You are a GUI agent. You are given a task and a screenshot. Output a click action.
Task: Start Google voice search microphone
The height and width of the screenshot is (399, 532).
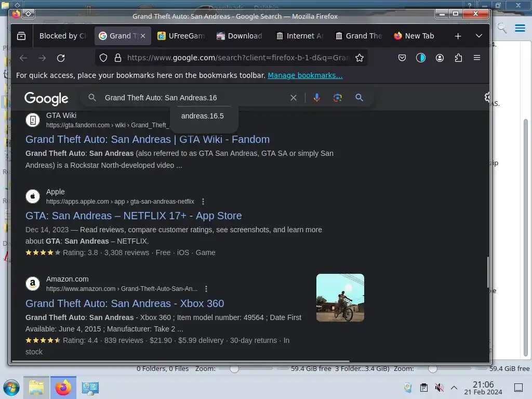[316, 98]
